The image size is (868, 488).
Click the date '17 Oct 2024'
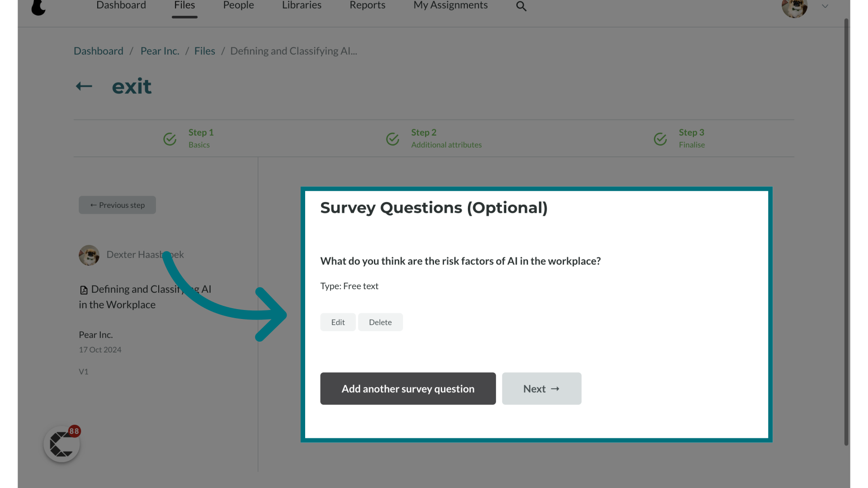(x=100, y=350)
